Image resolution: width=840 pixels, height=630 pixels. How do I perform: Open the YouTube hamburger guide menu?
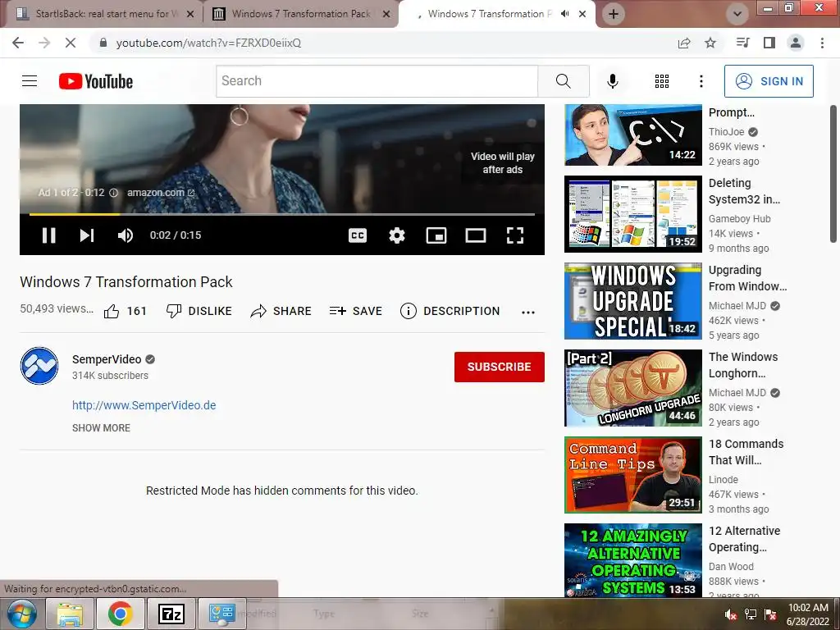pos(30,81)
